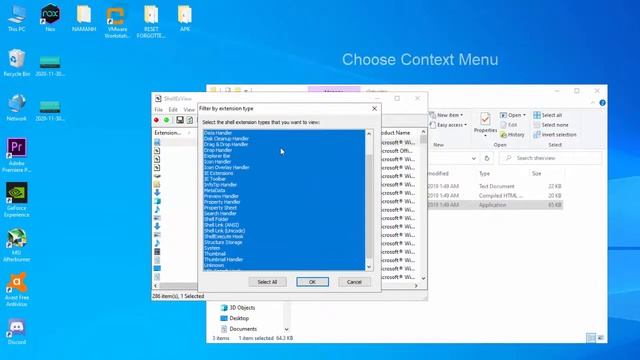Open This PC desktop icon
The height and width of the screenshot is (360, 640).
pos(16,18)
